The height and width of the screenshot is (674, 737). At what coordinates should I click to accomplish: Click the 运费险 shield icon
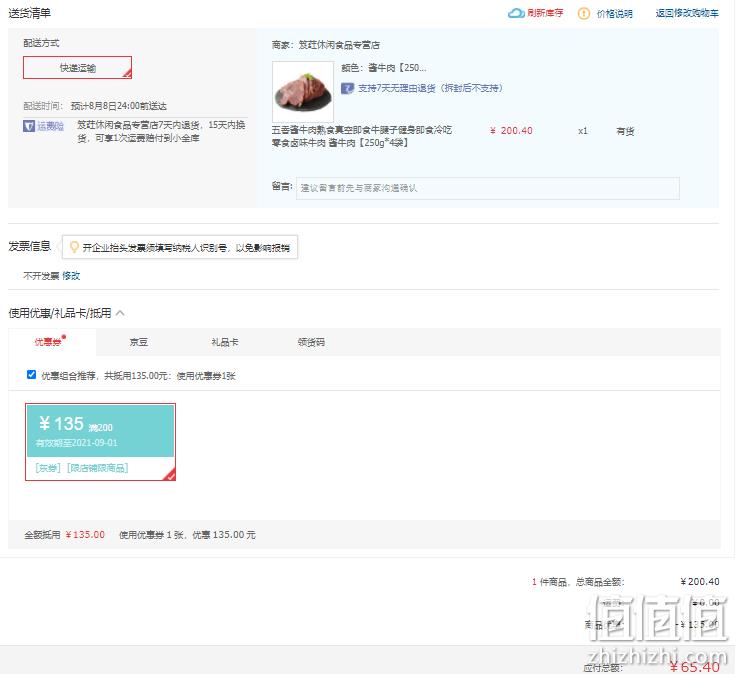[29, 126]
